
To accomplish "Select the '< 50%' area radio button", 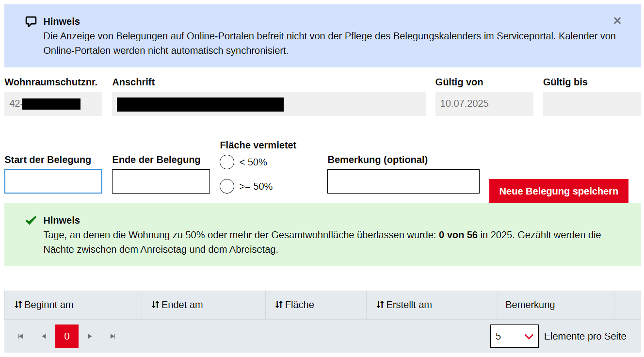I will (227, 162).
